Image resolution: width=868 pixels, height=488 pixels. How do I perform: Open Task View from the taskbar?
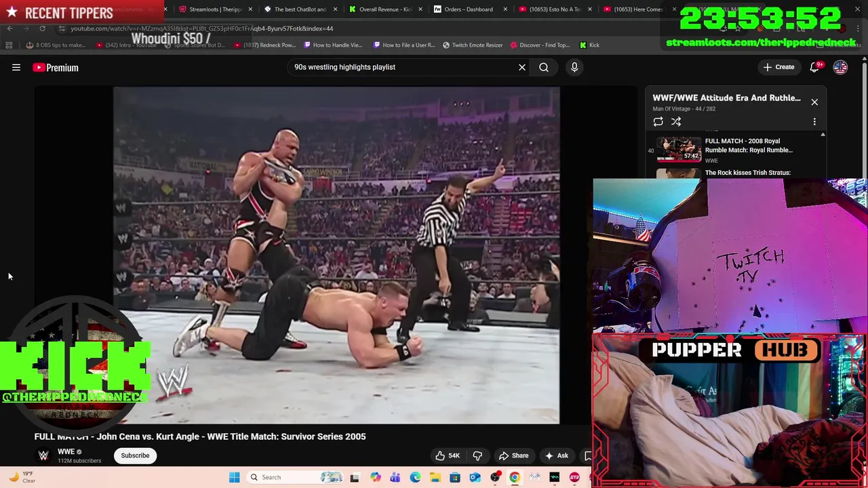click(354, 477)
